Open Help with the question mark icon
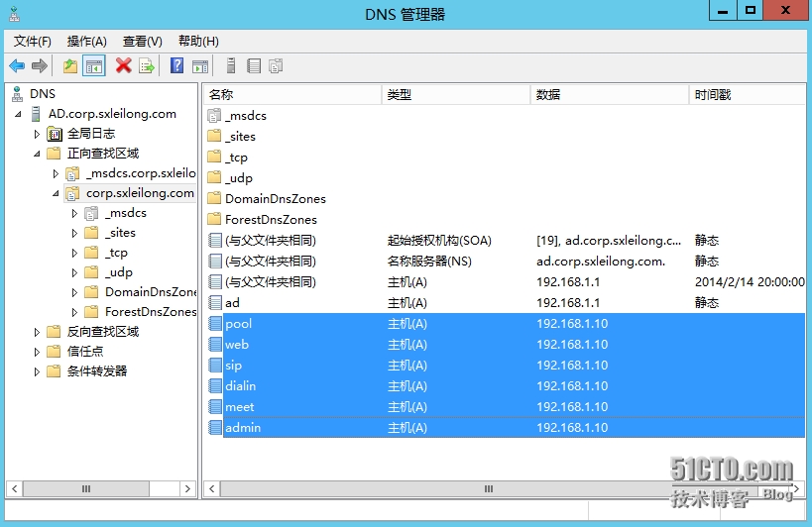This screenshot has width=812, height=527. click(177, 65)
